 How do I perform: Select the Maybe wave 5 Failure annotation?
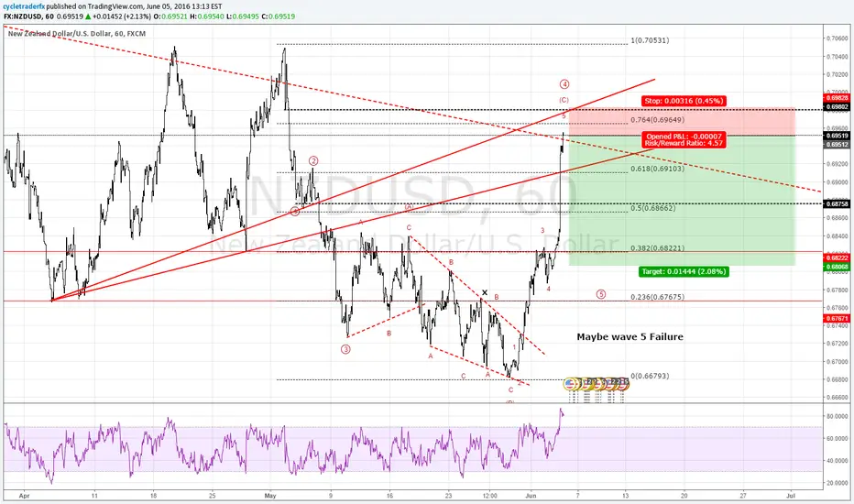tap(630, 336)
